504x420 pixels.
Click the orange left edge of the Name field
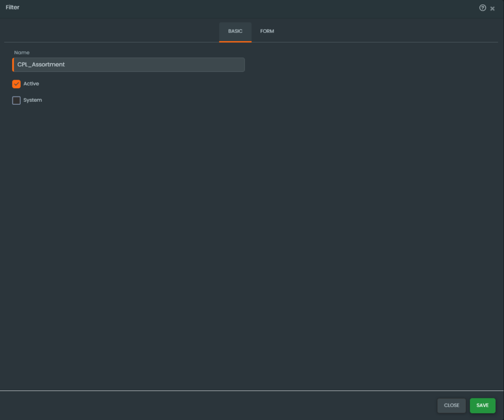point(13,64)
